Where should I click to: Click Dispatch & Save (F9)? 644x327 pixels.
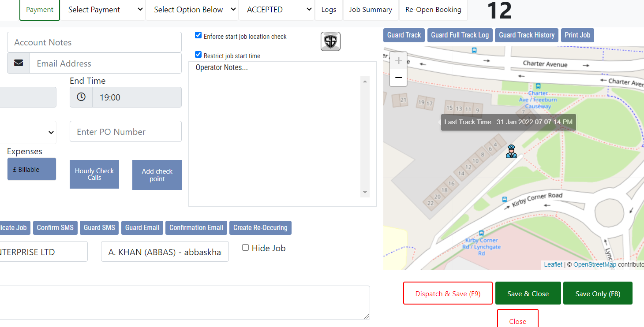tap(448, 293)
